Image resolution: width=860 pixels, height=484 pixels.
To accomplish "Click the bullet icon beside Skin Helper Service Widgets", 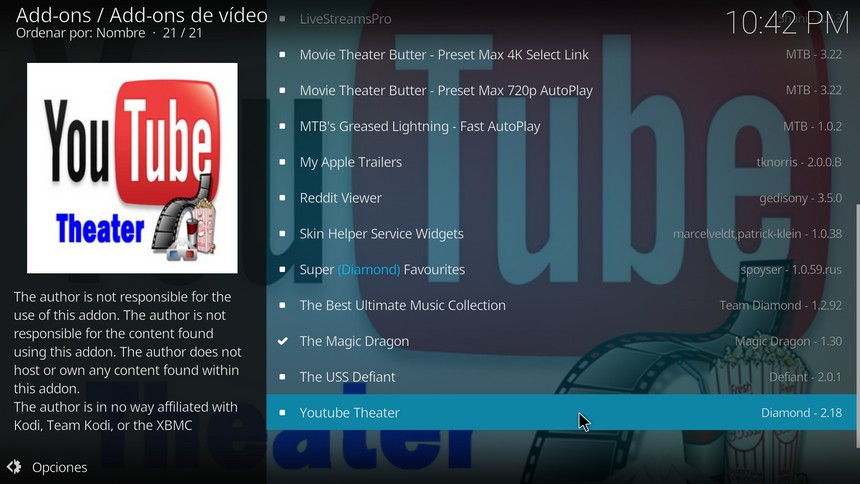I will click(282, 233).
